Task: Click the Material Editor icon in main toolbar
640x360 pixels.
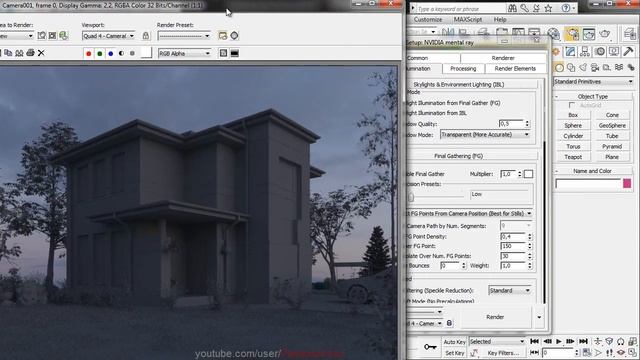Action: point(553,34)
